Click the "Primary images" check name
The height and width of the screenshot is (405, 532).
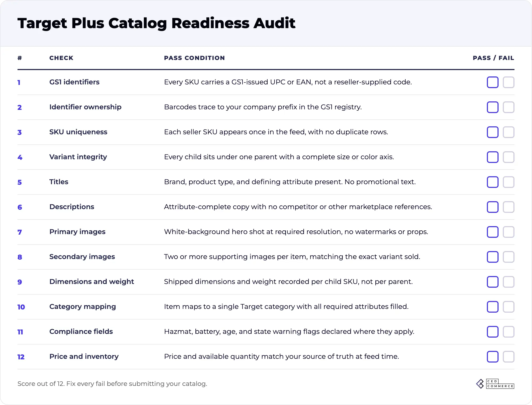[x=77, y=232]
